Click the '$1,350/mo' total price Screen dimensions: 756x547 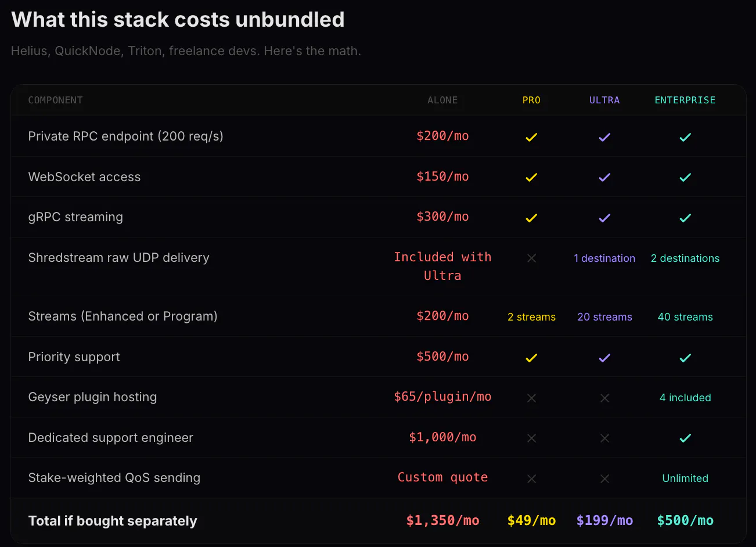click(x=442, y=521)
